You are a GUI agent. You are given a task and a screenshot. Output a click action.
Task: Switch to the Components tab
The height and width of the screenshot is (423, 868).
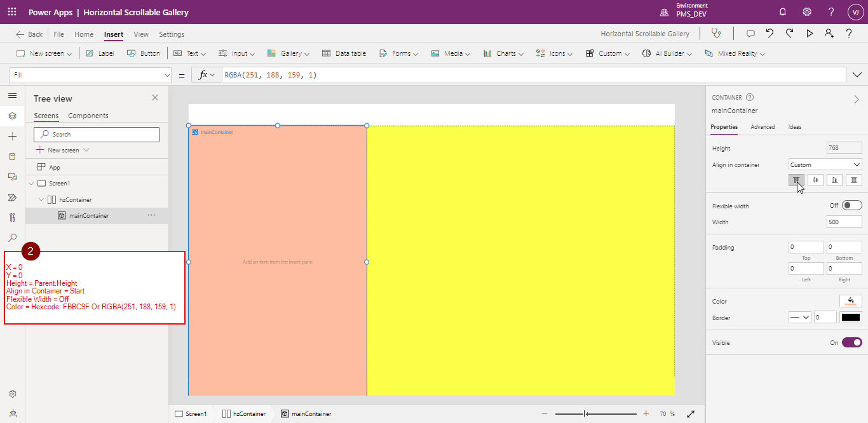pyautogui.click(x=88, y=116)
